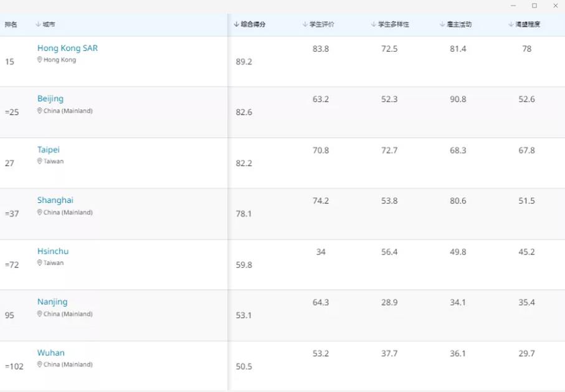
Task: Select the China (Mainland) label under Shanghai
Action: click(x=68, y=212)
